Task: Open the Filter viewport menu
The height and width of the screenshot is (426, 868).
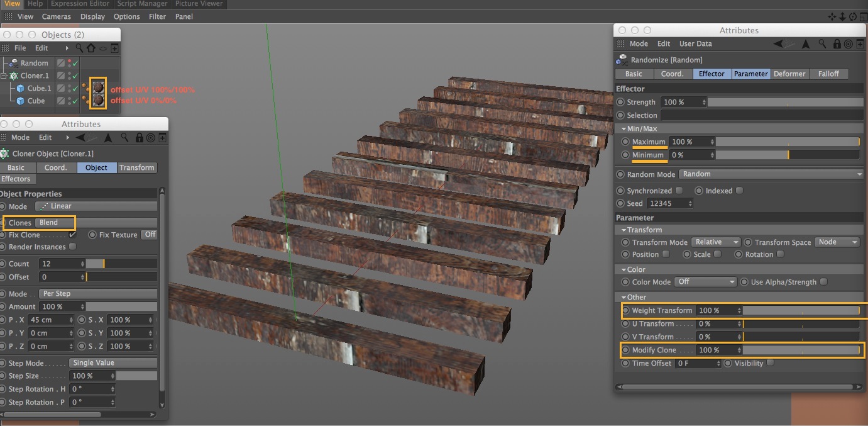Action: (x=157, y=16)
